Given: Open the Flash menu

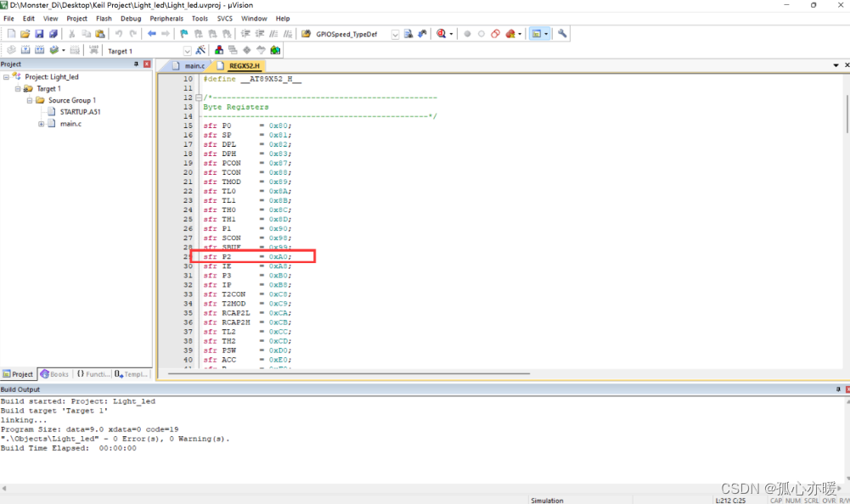Looking at the screenshot, I should (x=104, y=19).
